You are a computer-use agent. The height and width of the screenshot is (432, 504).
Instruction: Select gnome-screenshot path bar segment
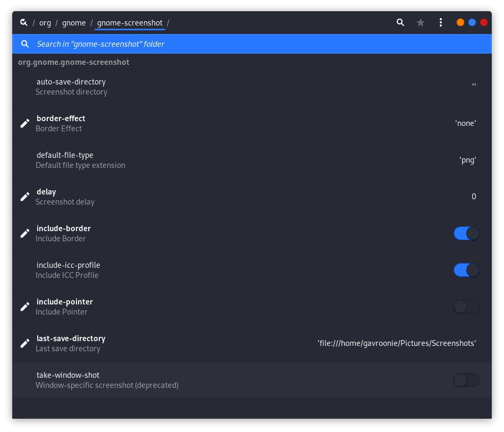click(130, 23)
